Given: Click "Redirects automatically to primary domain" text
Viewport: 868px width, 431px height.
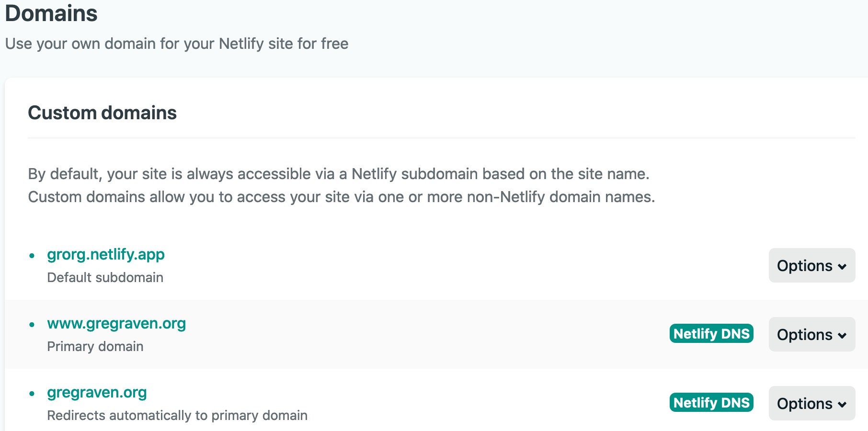Looking at the screenshot, I should pos(177,415).
